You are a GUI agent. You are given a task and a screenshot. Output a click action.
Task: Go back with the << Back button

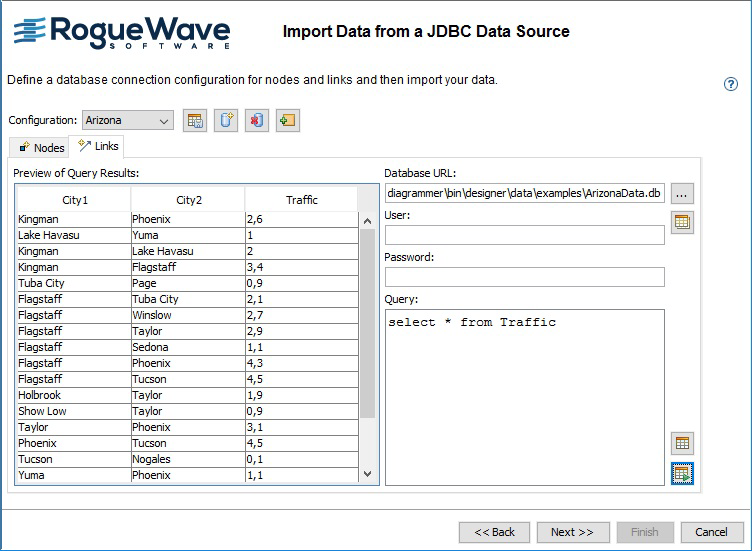tap(494, 532)
